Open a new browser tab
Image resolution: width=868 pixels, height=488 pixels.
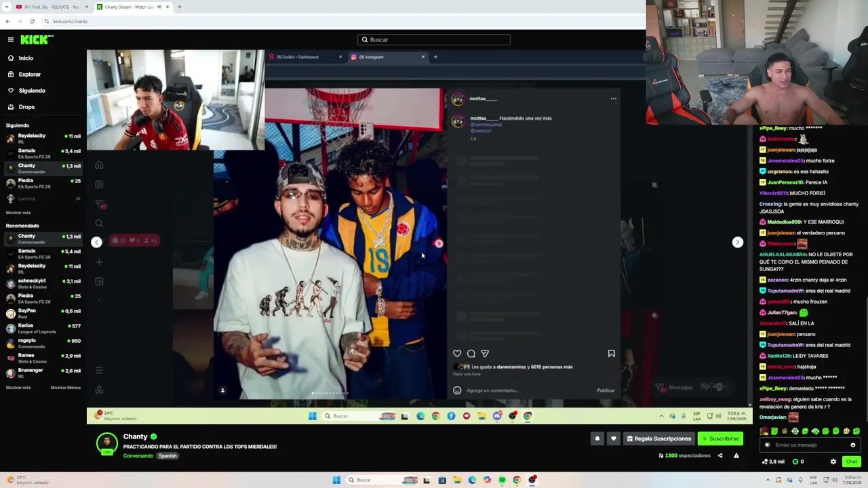pyautogui.click(x=180, y=7)
